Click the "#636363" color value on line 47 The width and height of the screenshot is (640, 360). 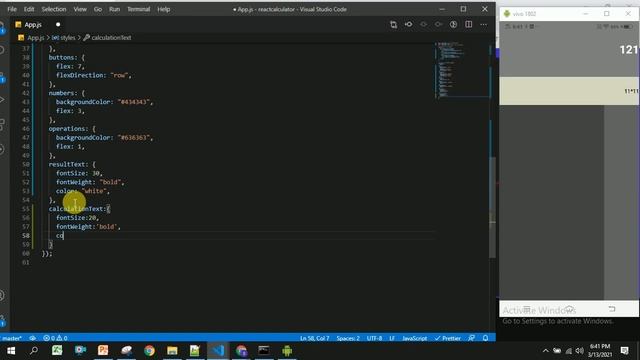point(134,138)
